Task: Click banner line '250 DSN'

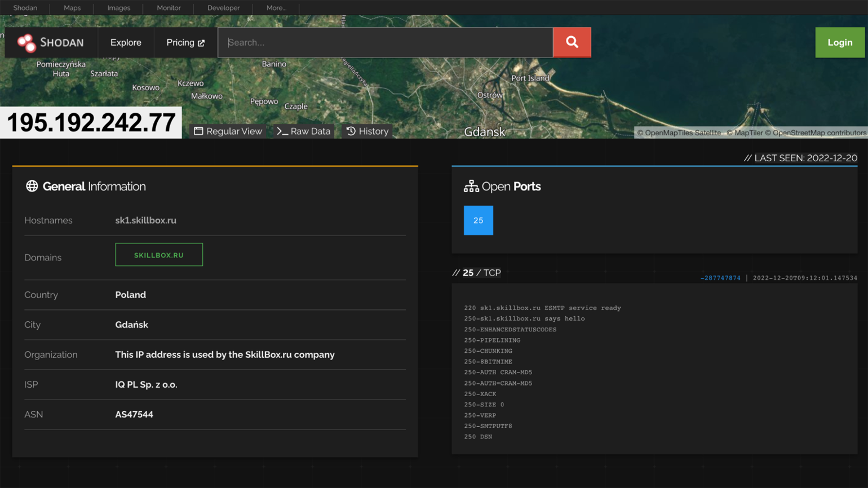Action: point(478,437)
